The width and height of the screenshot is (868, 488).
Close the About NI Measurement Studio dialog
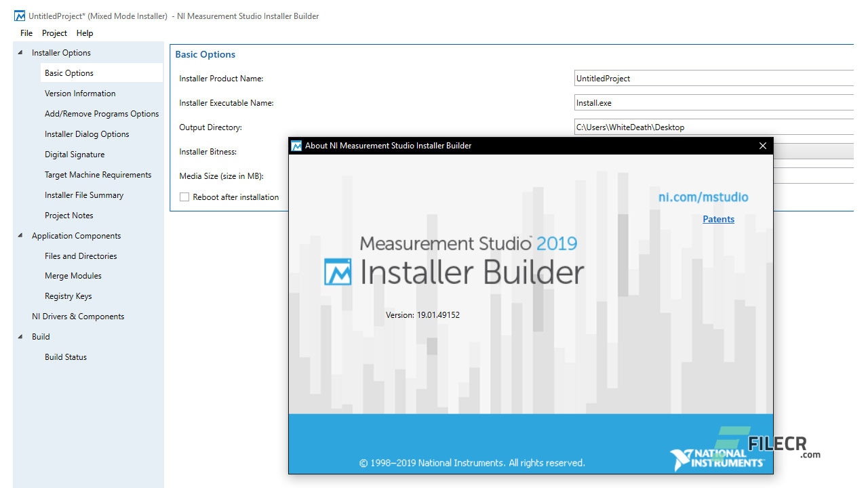[x=763, y=146]
